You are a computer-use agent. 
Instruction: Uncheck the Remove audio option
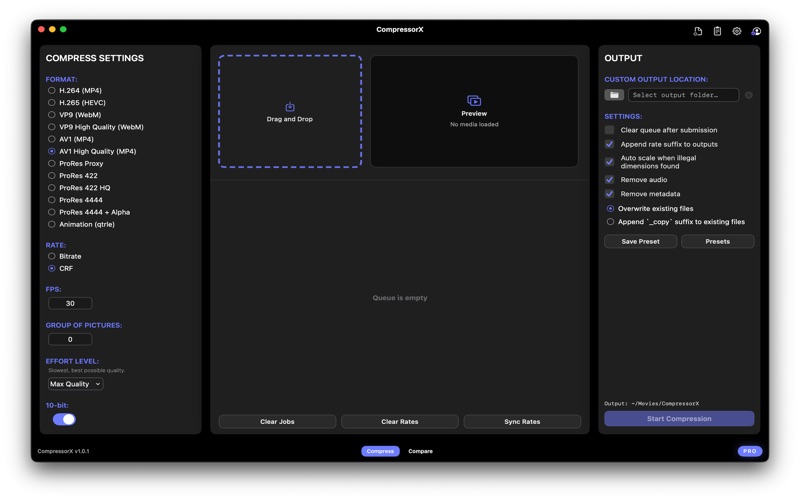609,180
